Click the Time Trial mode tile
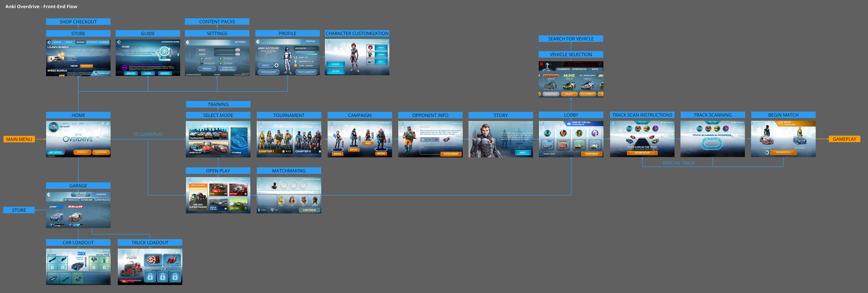This screenshot has height=293, width=868. [238, 204]
